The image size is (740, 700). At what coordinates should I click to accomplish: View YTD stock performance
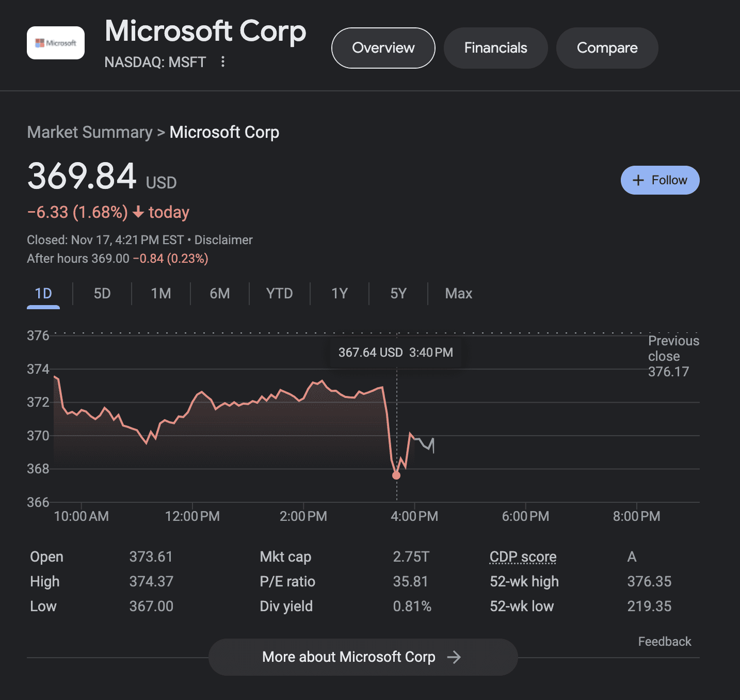pos(279,293)
